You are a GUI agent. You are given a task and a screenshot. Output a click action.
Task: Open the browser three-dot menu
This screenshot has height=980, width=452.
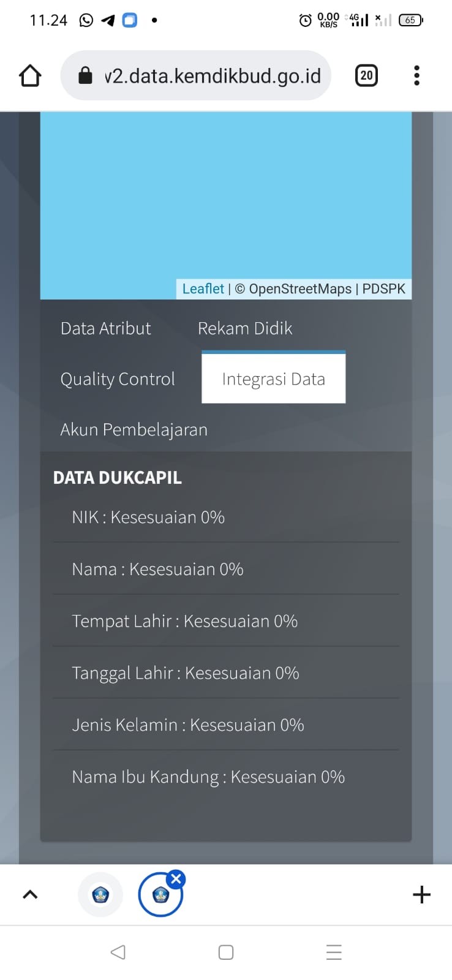[x=416, y=75]
